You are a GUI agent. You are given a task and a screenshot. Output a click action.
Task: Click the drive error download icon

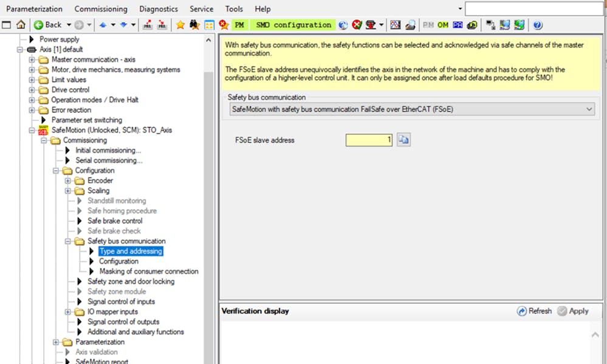coord(371,25)
